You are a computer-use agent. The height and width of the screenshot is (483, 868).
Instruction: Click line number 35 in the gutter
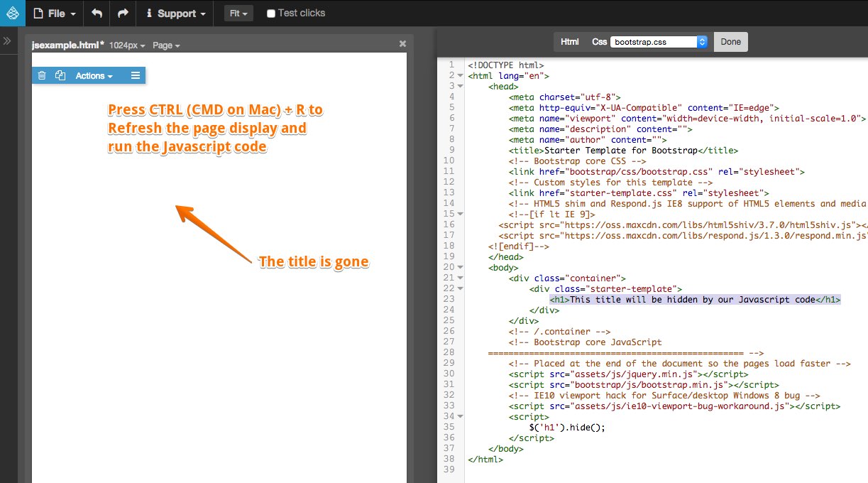[448, 428]
